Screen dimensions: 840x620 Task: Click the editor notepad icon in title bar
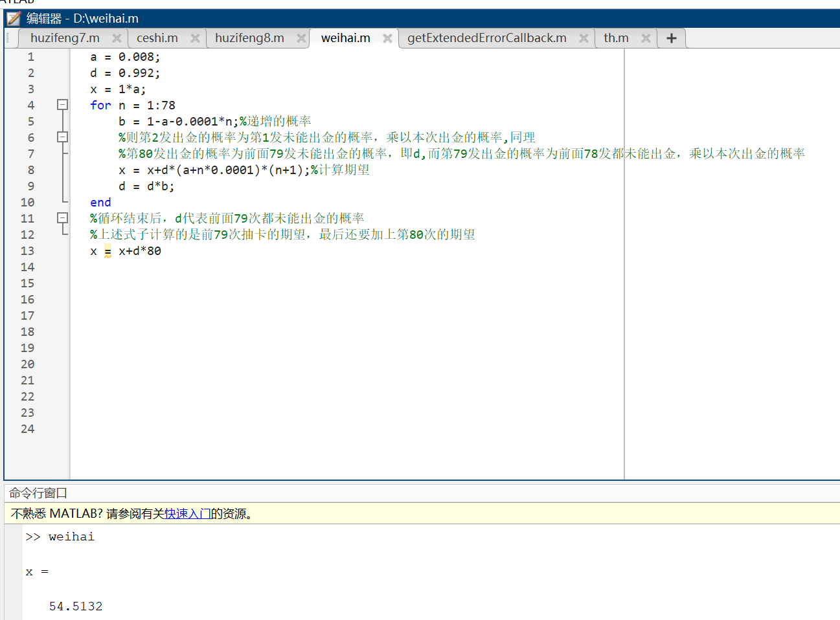click(14, 18)
